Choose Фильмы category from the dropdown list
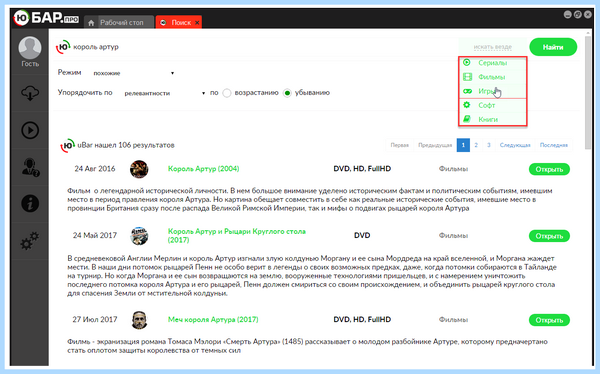 [x=493, y=77]
